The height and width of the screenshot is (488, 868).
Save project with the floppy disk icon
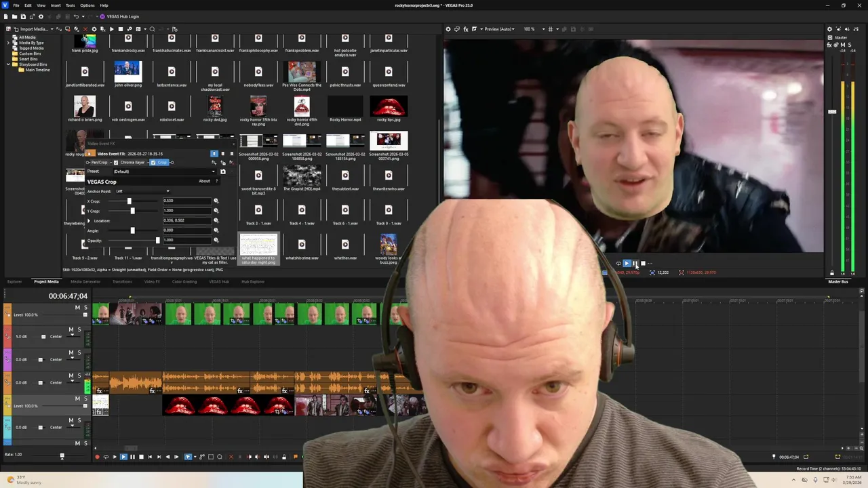pyautogui.click(x=23, y=16)
